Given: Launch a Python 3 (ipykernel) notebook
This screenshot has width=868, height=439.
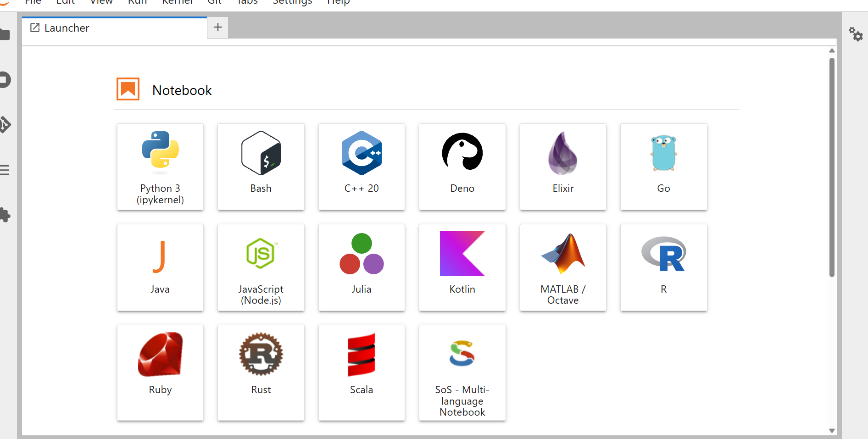Looking at the screenshot, I should pyautogui.click(x=160, y=167).
